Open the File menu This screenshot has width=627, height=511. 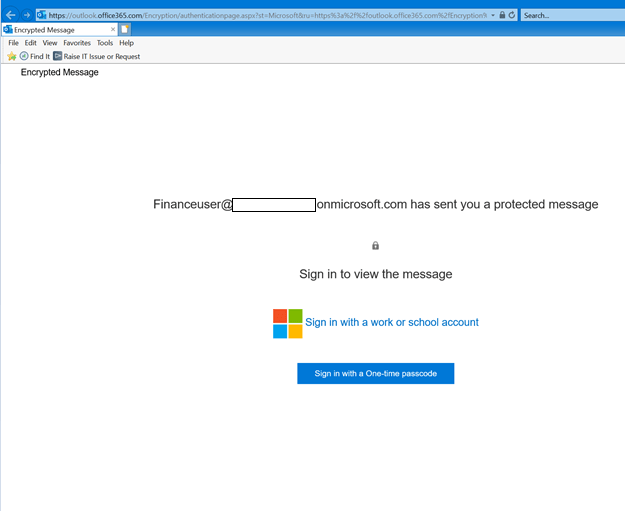coord(14,43)
